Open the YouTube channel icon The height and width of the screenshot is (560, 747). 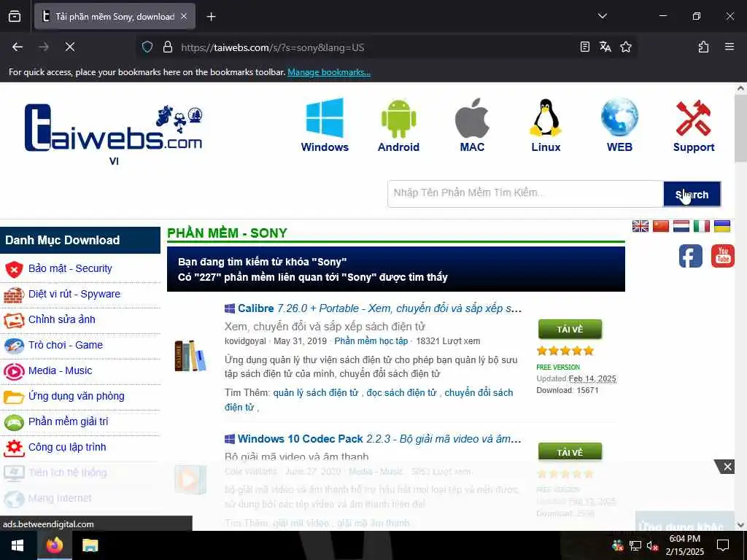pyautogui.click(x=723, y=256)
